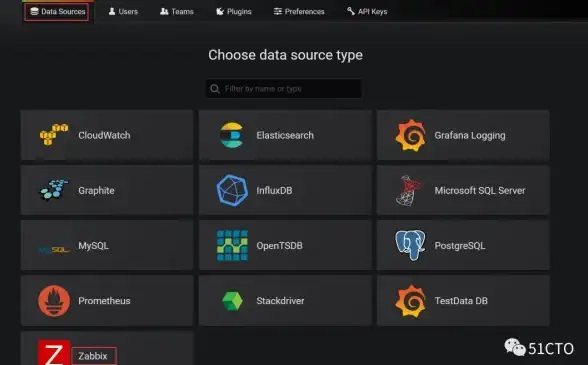Click the plug icon beside Plugins
The image size is (588, 365).
220,11
